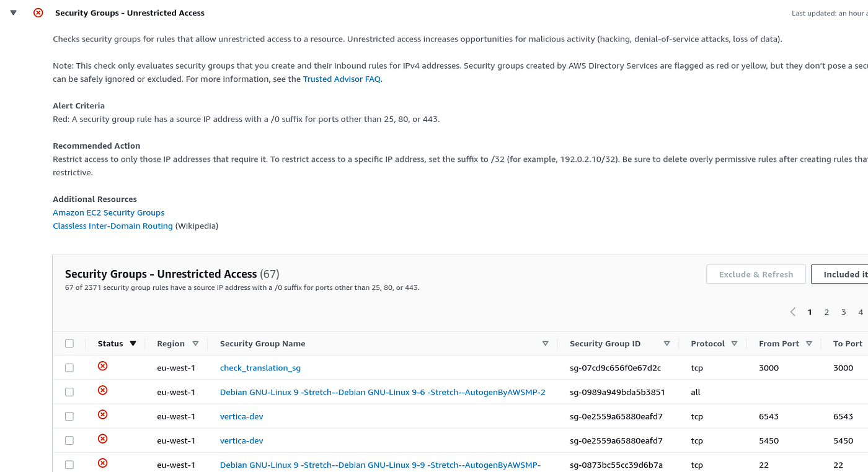Open Debian Stretch 9-6 AutogenByAWSMP-2 group
This screenshot has height=472, width=868.
click(383, 392)
